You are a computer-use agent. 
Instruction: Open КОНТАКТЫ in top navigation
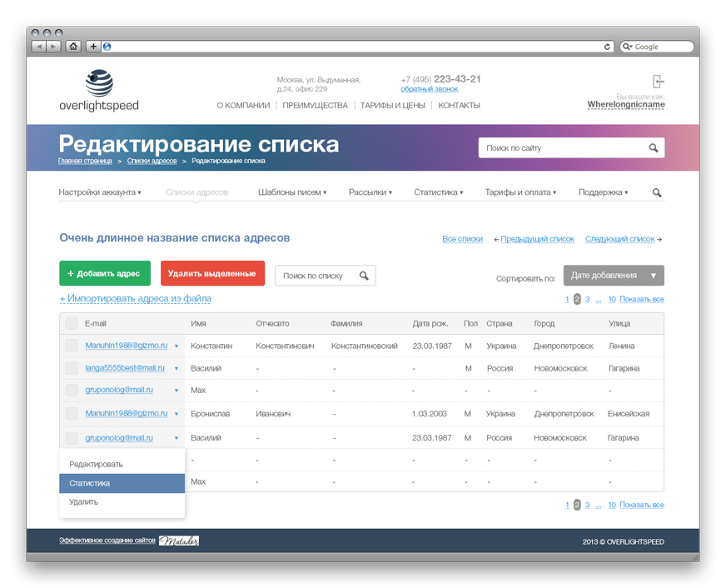tap(459, 106)
